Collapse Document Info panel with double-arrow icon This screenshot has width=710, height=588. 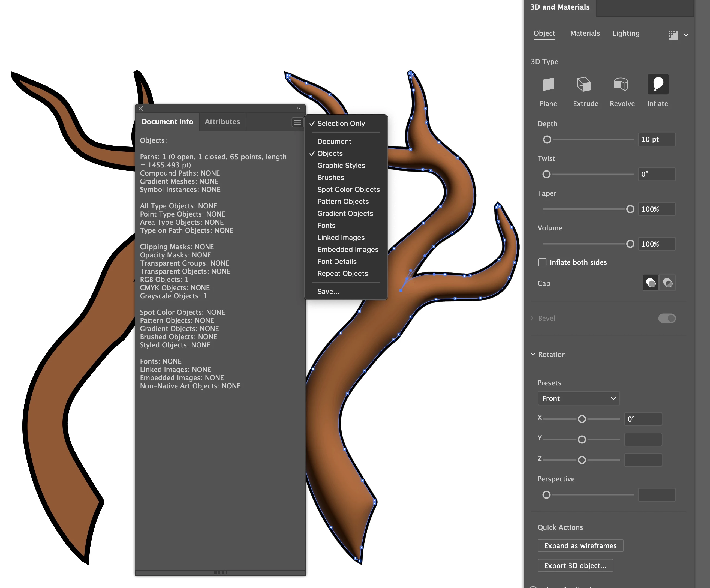click(299, 108)
